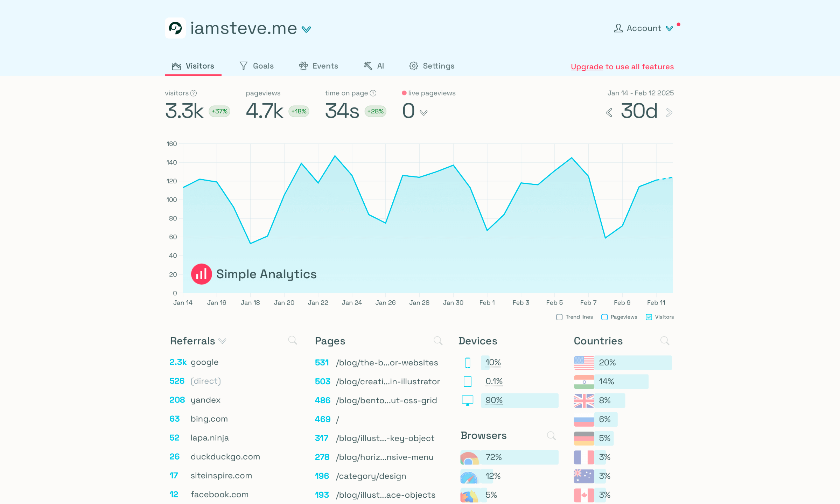The height and width of the screenshot is (504, 840).
Task: Open the Account dropdown menu
Action: [643, 28]
